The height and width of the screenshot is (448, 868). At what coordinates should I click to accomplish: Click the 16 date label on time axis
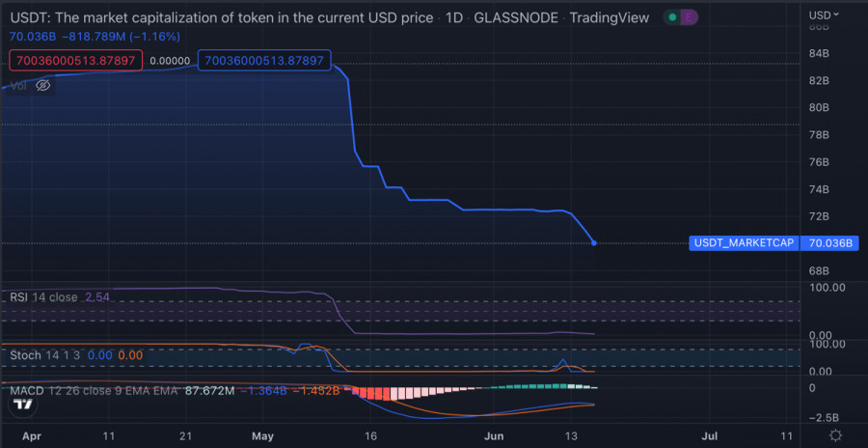pyautogui.click(x=371, y=435)
